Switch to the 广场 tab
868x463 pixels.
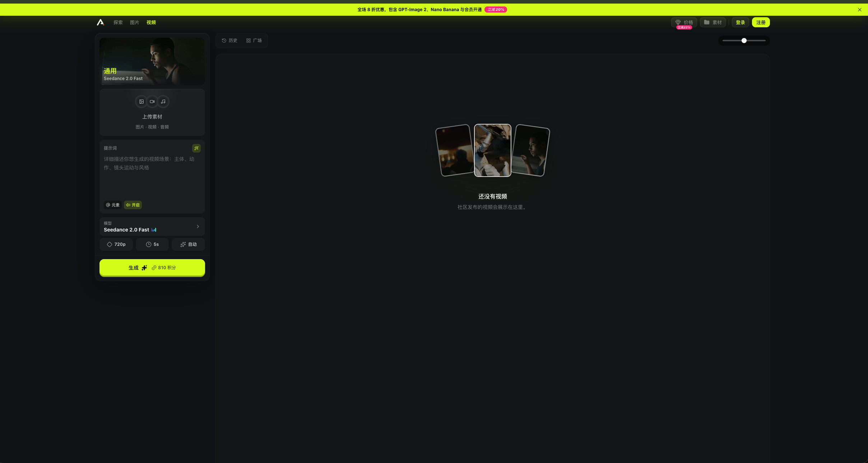point(254,41)
